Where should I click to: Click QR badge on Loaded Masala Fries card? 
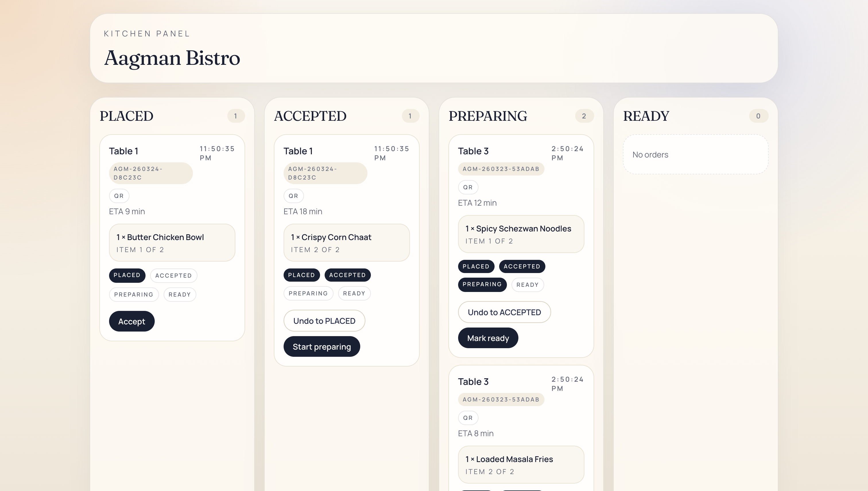(x=468, y=418)
